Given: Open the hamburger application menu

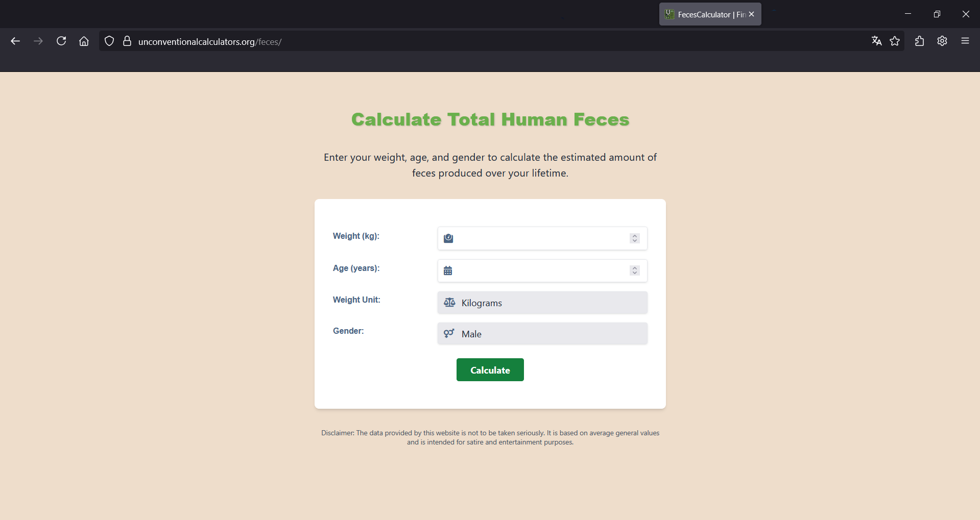Looking at the screenshot, I should pyautogui.click(x=965, y=41).
